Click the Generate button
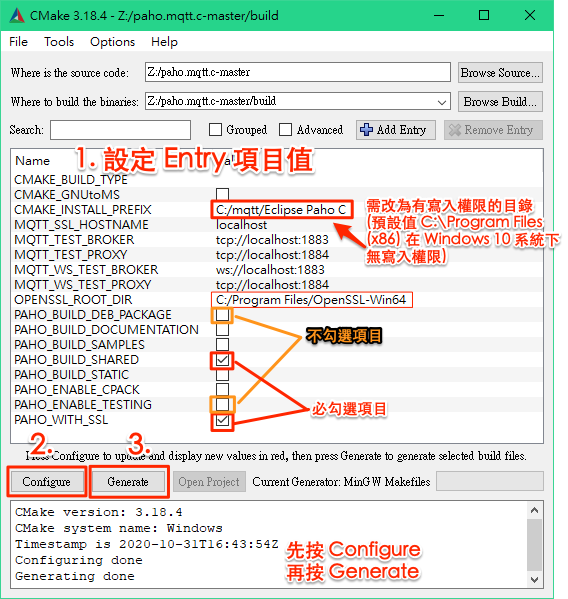Image resolution: width=568 pixels, height=599 pixels. click(128, 482)
